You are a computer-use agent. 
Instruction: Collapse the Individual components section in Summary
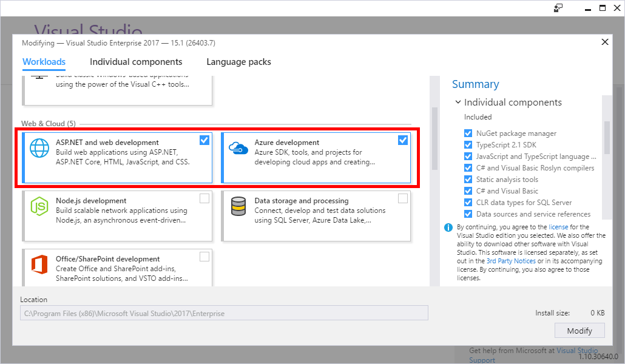click(458, 103)
